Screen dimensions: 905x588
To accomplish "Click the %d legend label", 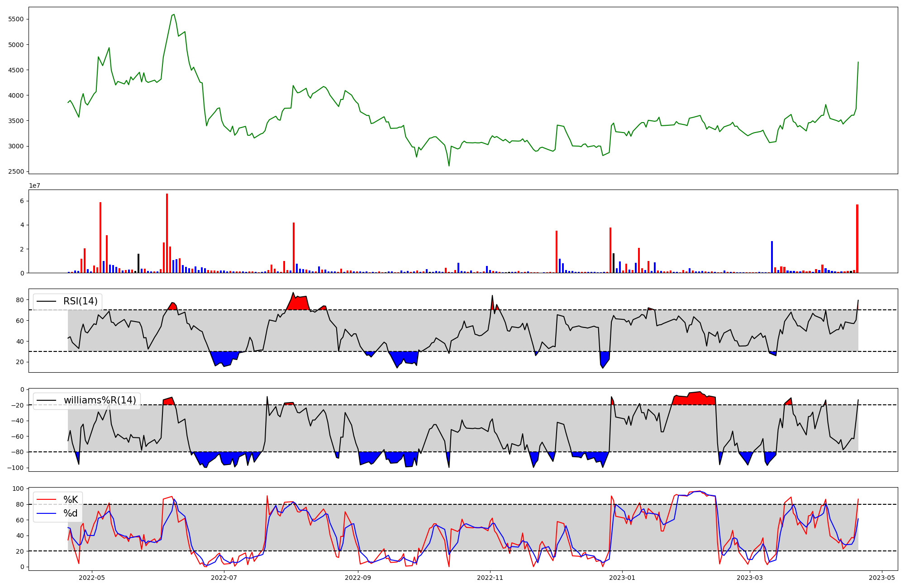I will click(x=71, y=513).
